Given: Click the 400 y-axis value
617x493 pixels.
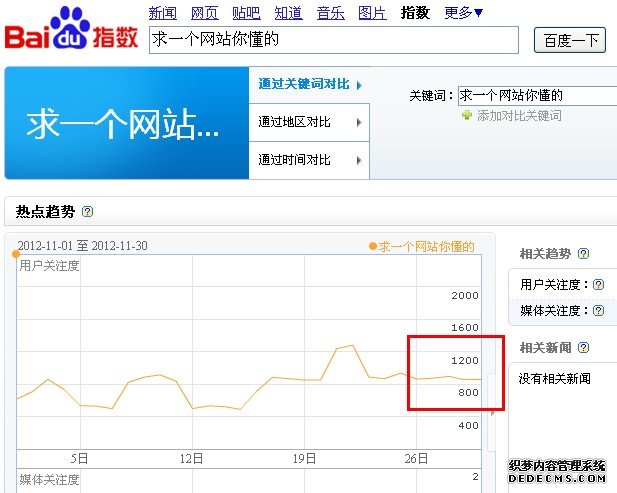Looking at the screenshot, I should tap(468, 426).
